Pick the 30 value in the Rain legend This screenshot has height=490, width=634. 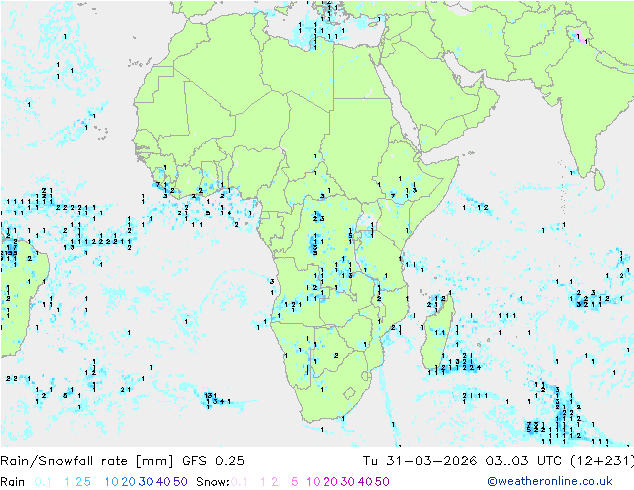(x=146, y=482)
